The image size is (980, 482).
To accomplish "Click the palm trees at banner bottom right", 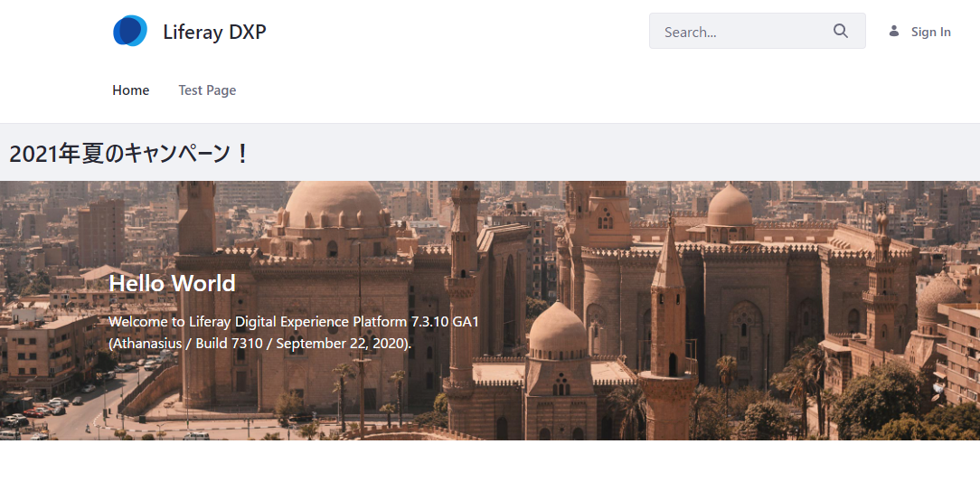I will click(x=800, y=380).
